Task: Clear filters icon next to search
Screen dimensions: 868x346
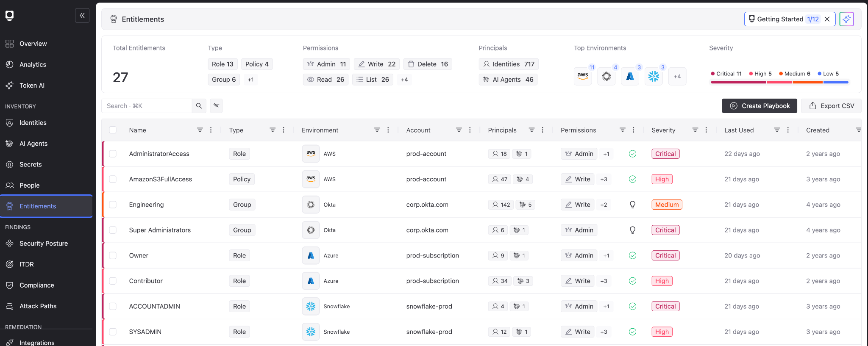Action: [216, 105]
